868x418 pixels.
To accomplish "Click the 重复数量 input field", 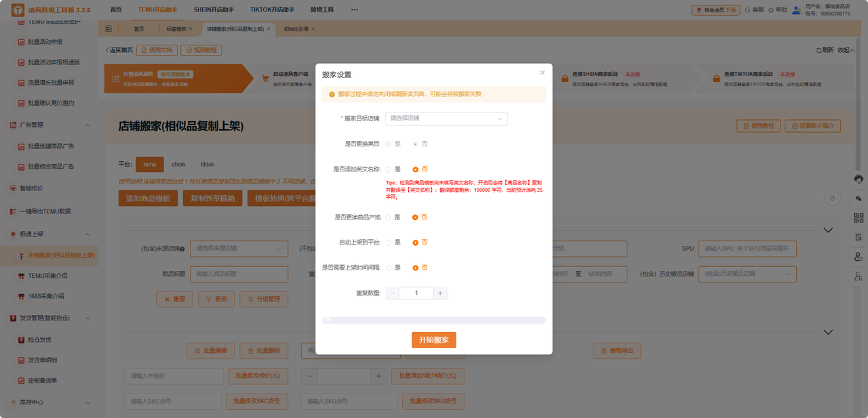I will pos(416,293).
